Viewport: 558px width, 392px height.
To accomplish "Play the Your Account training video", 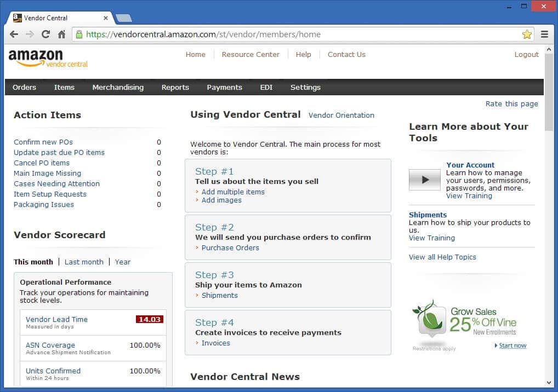I will 425,180.
